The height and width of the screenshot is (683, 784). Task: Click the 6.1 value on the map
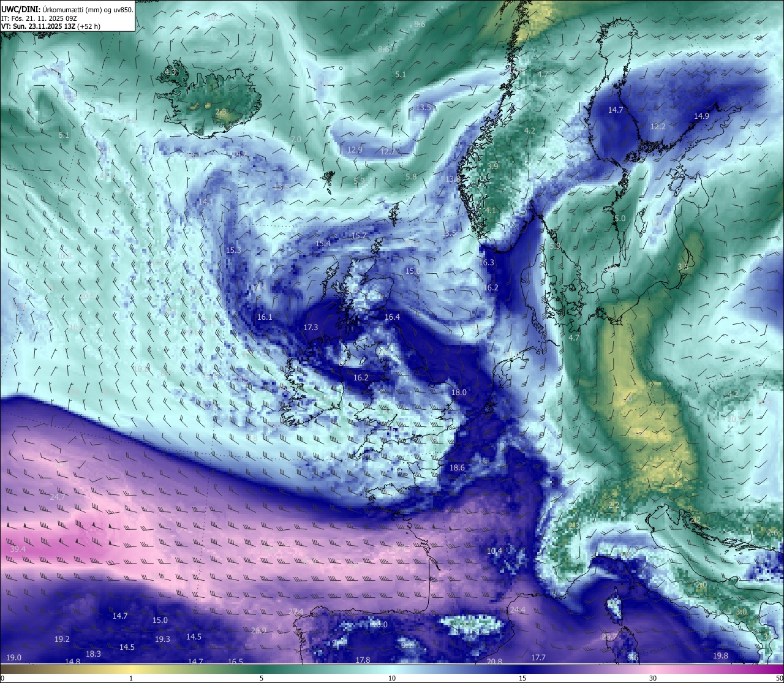click(x=64, y=135)
